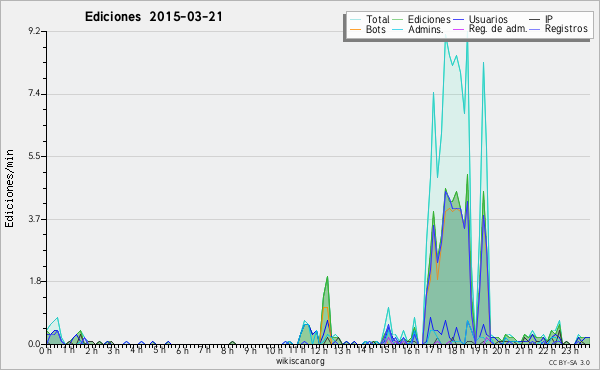This screenshot has width=600, height=370.
Task: Click the 3 h x-axis label
Action: click(114, 351)
